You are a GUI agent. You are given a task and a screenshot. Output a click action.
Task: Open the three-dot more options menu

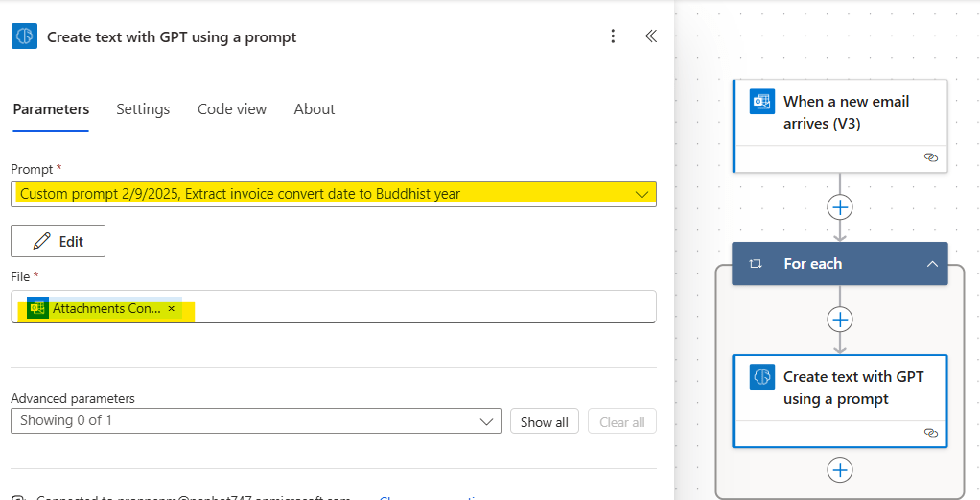point(614,36)
